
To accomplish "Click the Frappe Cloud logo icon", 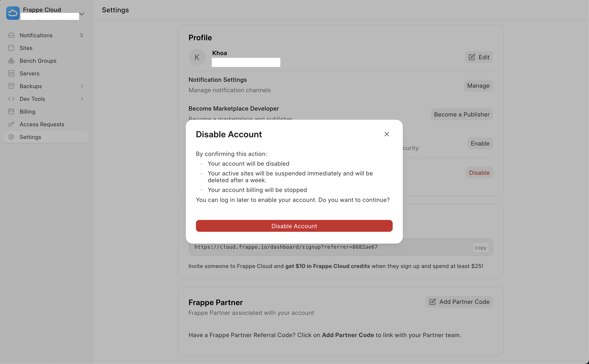I will 13,13.
